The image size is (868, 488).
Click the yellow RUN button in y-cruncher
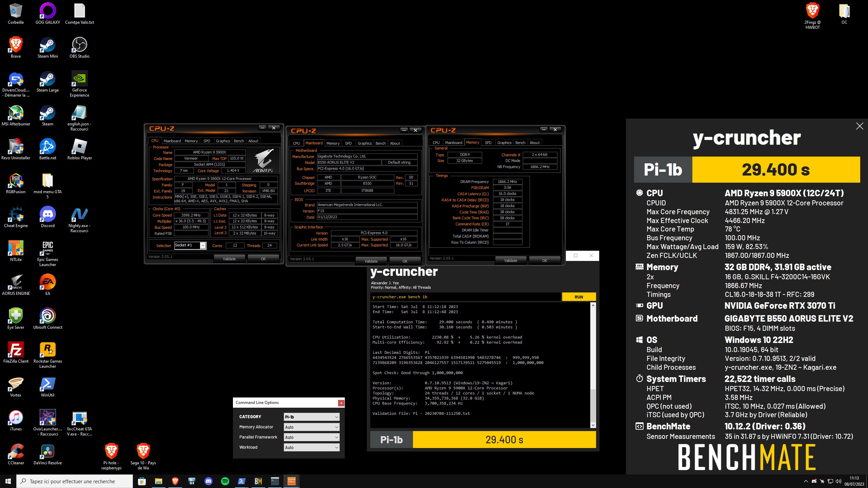click(579, 297)
